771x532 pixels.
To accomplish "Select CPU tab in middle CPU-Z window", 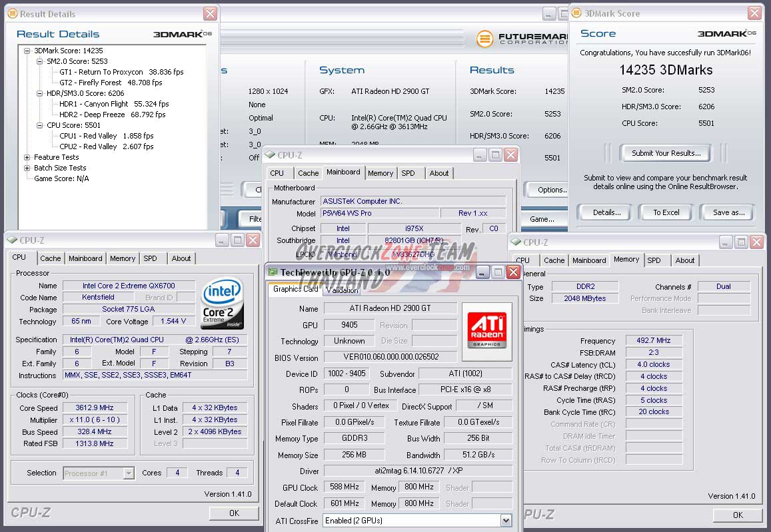I will (x=277, y=173).
